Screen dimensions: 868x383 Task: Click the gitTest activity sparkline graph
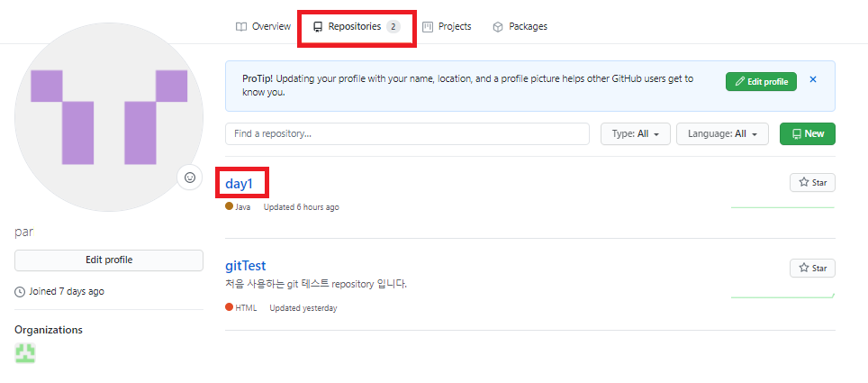tap(782, 296)
